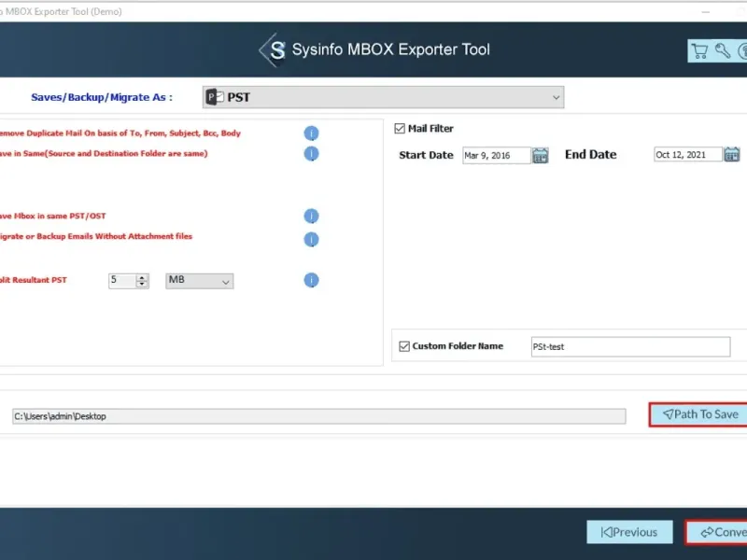Click the Path To Save button
The height and width of the screenshot is (560, 747).
click(698, 414)
